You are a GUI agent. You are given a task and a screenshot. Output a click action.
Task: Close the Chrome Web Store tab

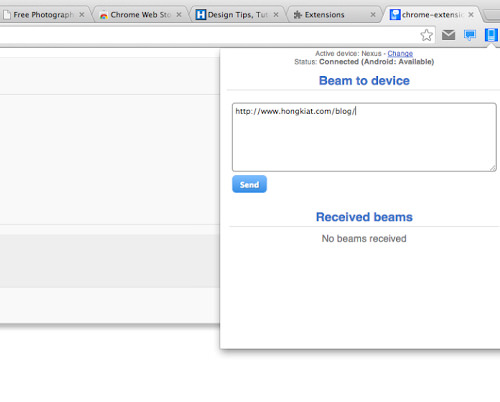coord(179,15)
